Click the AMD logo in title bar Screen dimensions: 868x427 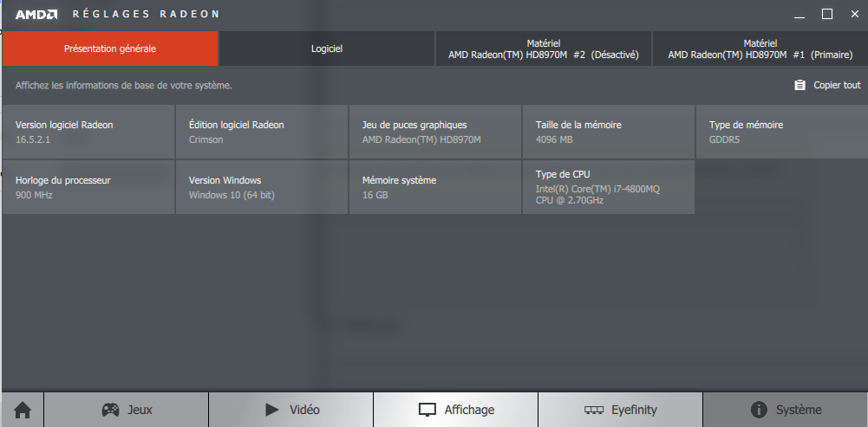(36, 15)
